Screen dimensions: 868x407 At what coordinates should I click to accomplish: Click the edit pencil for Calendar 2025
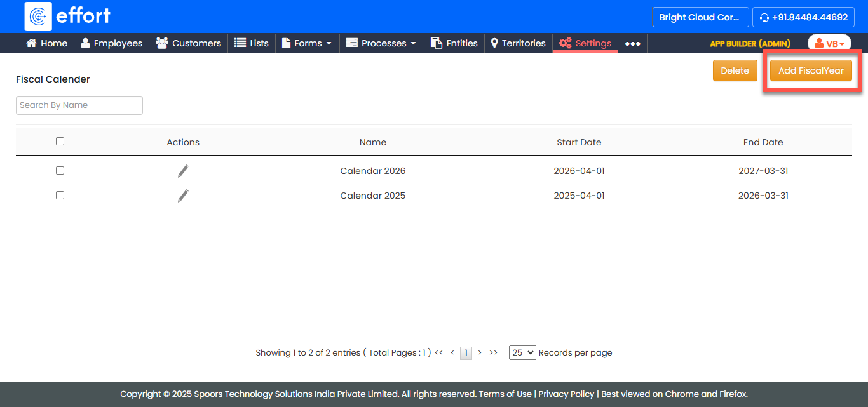tap(183, 196)
